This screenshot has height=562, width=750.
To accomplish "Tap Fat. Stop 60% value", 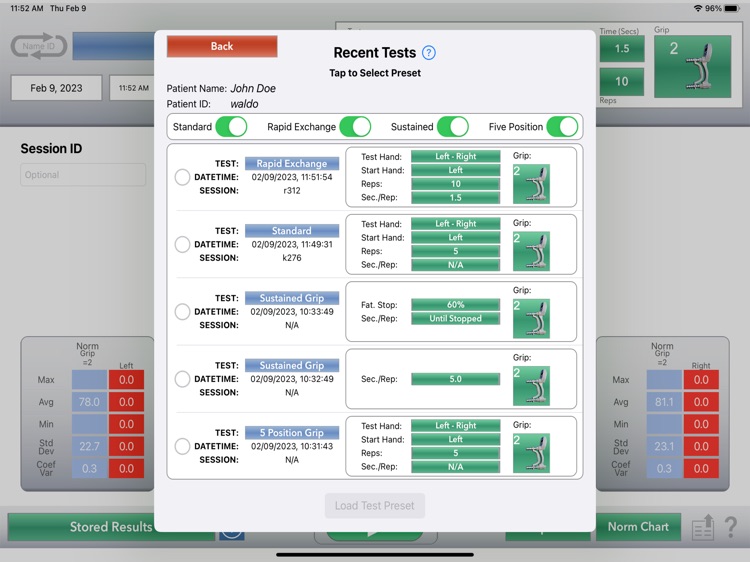I will point(455,305).
